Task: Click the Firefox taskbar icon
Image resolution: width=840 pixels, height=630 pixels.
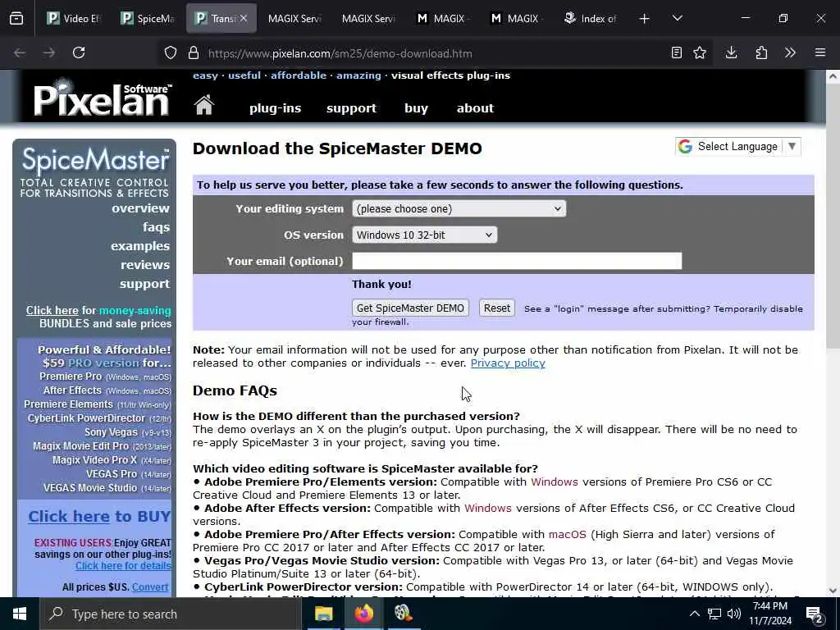Action: pyautogui.click(x=363, y=614)
